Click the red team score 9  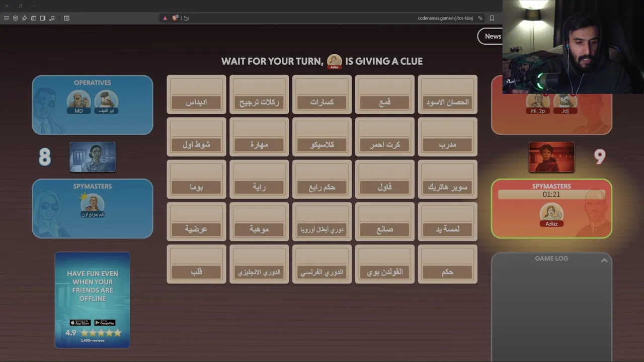(600, 157)
